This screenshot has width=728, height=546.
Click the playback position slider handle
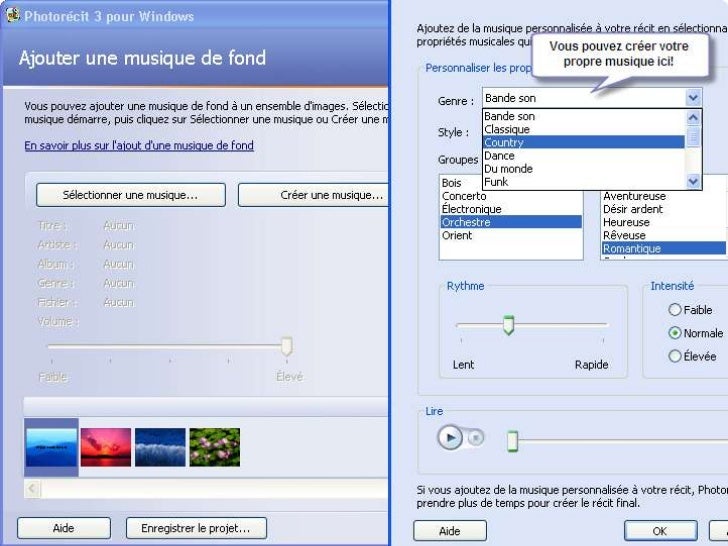(x=512, y=441)
